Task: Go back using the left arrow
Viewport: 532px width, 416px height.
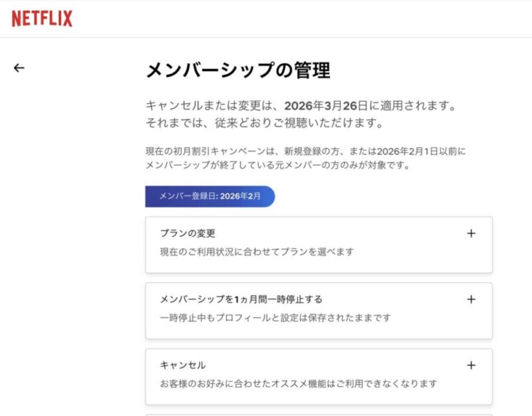Action: 19,68
